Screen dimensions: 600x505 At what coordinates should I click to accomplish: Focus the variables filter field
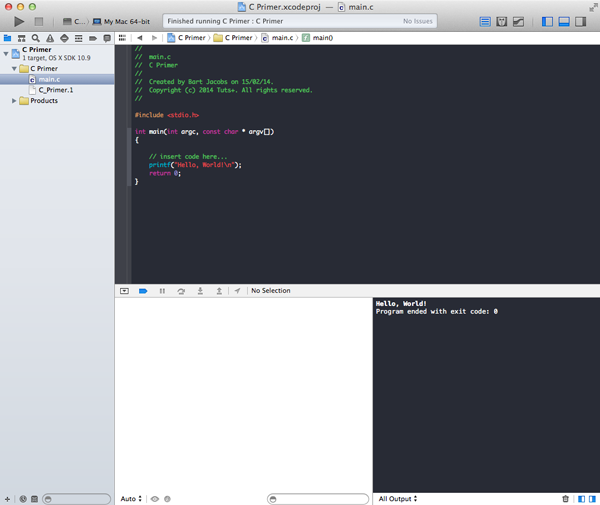[318, 499]
